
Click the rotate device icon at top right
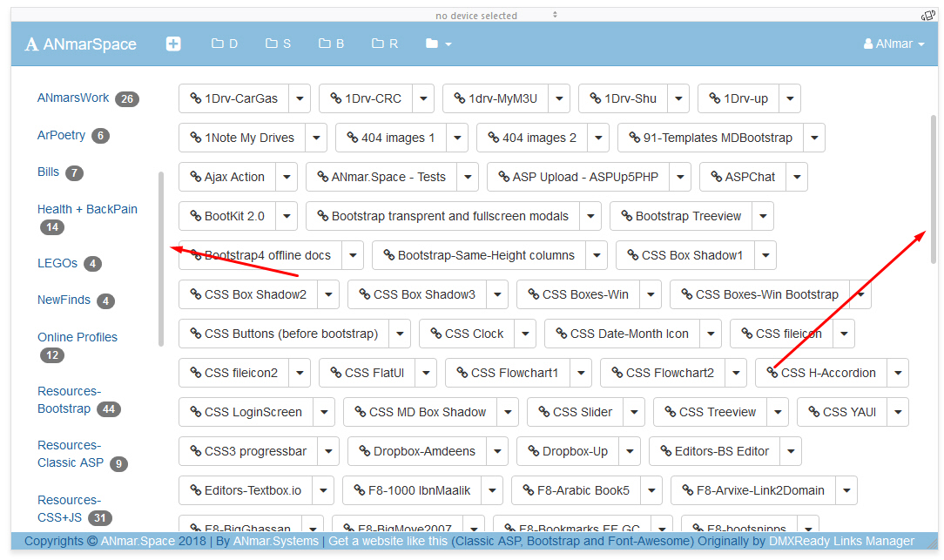click(x=928, y=15)
